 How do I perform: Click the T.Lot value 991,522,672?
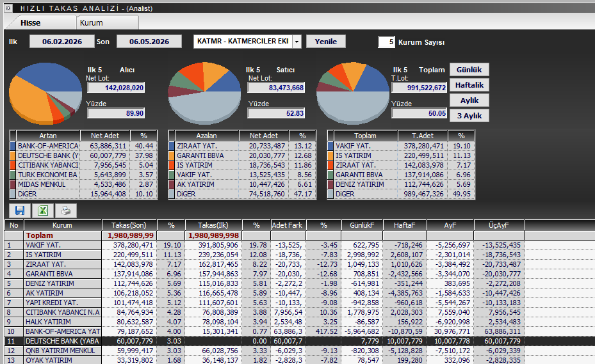coord(420,88)
